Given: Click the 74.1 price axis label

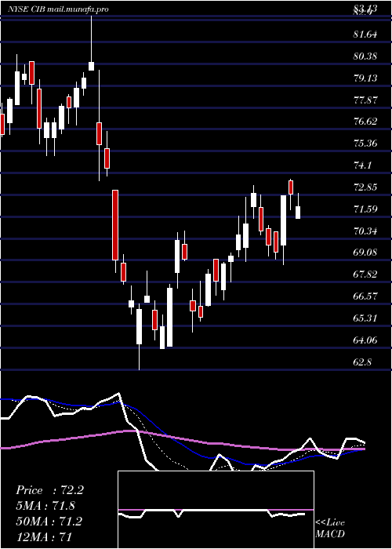Looking at the screenshot, I should point(362,165).
